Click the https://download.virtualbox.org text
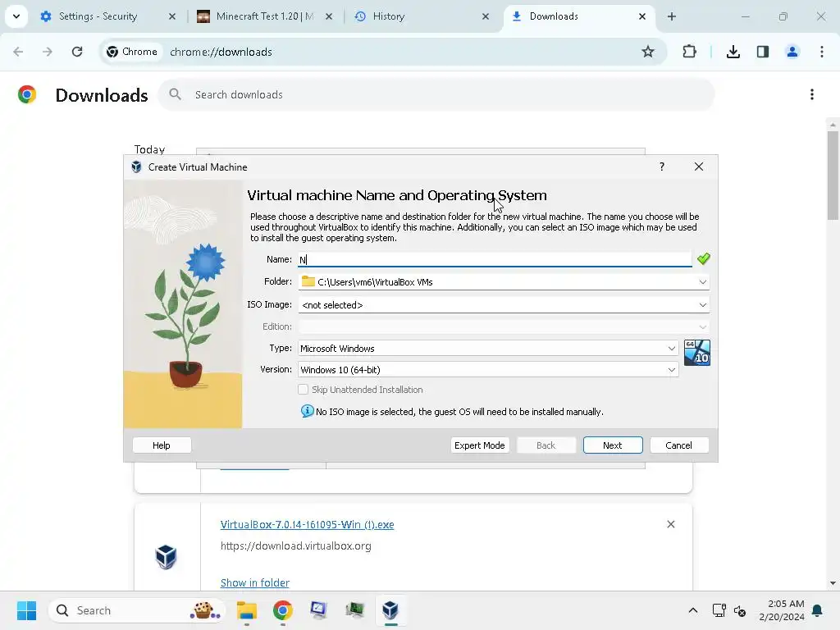This screenshot has height=630, width=840. click(295, 546)
